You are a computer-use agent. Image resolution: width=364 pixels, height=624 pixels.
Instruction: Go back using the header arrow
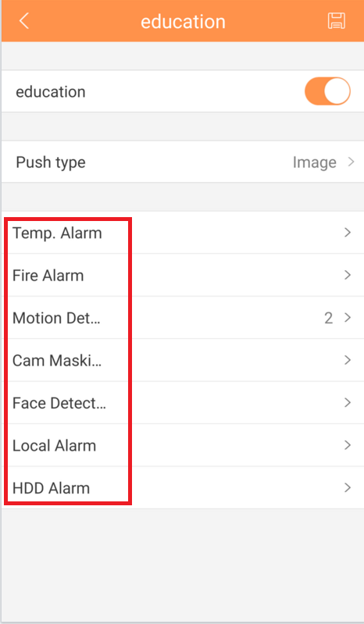[24, 20]
